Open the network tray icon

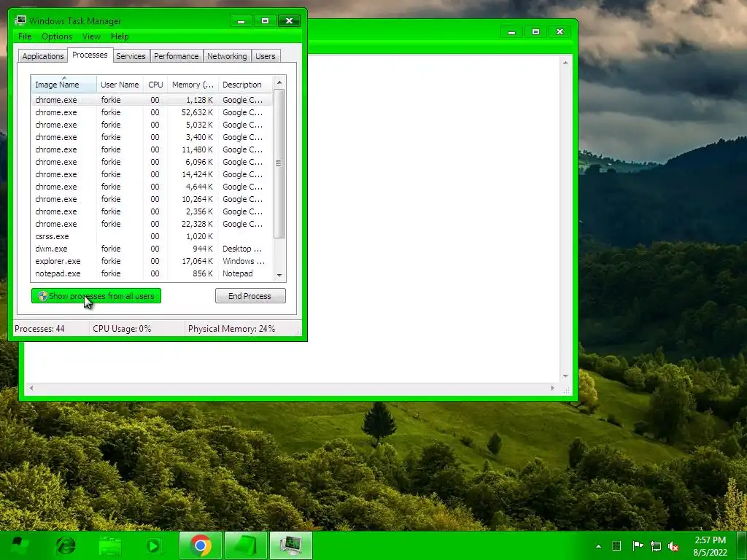tap(656, 546)
